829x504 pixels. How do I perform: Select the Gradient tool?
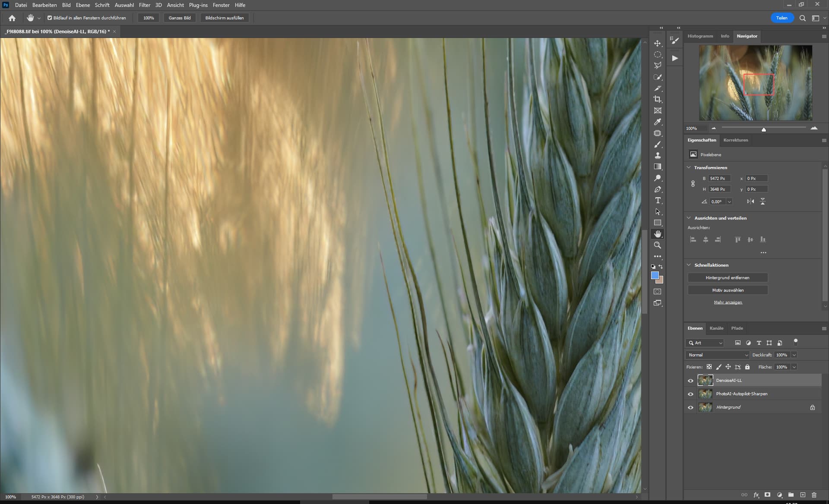pyautogui.click(x=657, y=167)
